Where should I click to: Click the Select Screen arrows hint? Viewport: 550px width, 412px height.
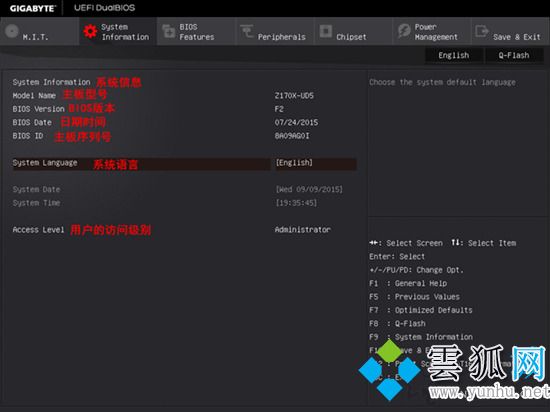(x=406, y=243)
